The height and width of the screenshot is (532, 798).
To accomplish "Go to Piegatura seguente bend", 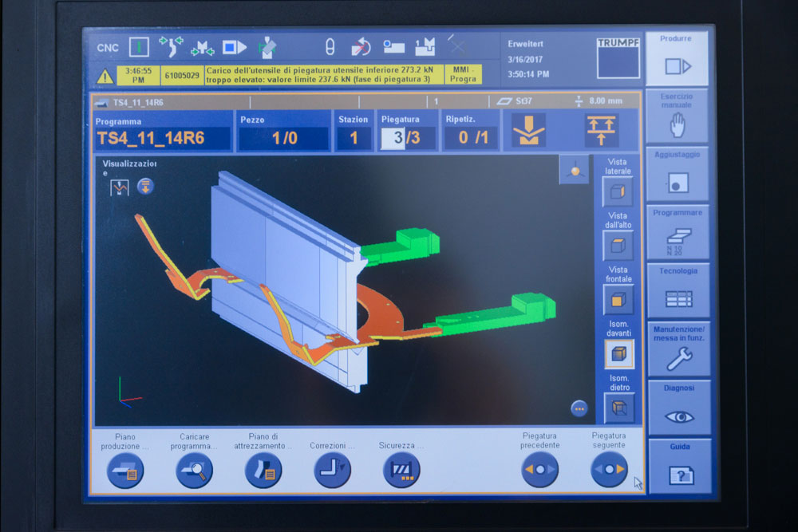I will (609, 470).
